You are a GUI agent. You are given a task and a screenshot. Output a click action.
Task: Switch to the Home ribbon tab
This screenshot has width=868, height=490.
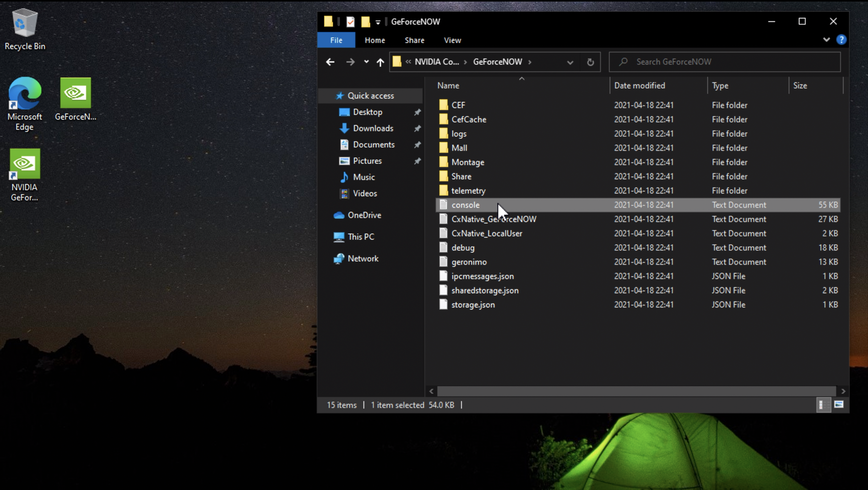(375, 40)
